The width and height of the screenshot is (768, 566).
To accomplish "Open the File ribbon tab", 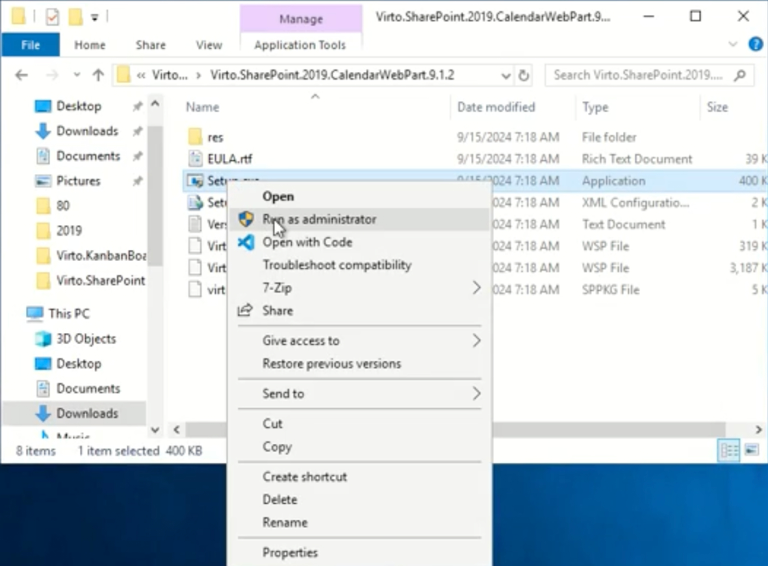I will click(30, 45).
